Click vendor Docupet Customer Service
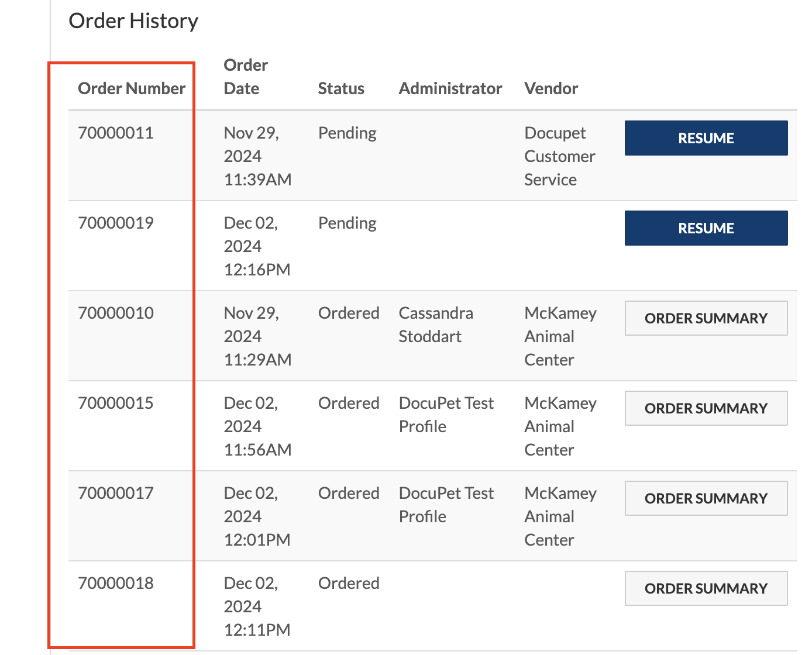The height and width of the screenshot is (655, 812). click(x=559, y=156)
